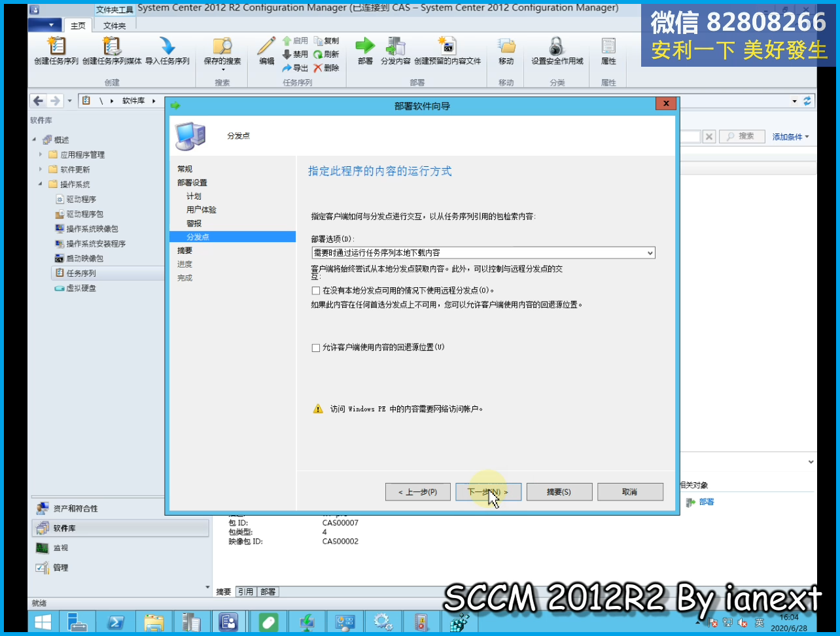
Task: Open the 监视 workspace
Action: pos(120,548)
